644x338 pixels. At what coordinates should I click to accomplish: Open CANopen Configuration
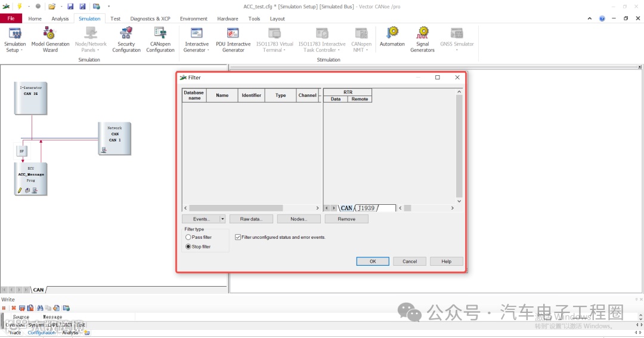[160, 40]
